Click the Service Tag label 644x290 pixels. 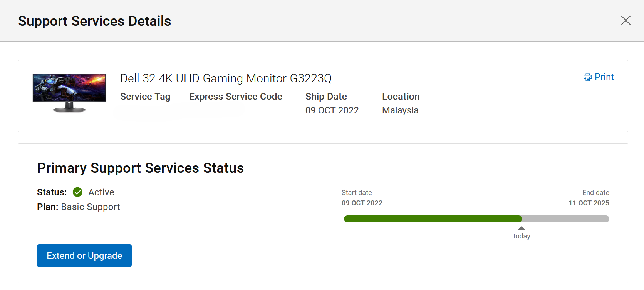pyautogui.click(x=145, y=97)
